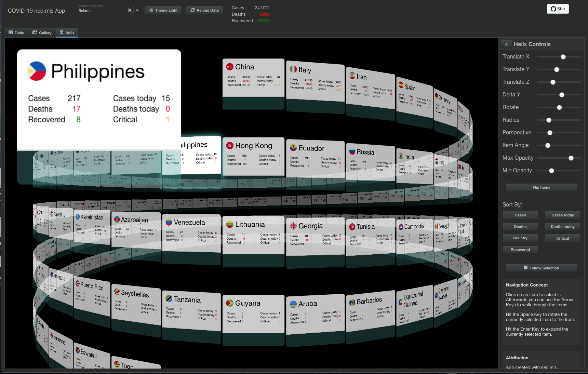Click the Cambodia flag icon

point(401,227)
